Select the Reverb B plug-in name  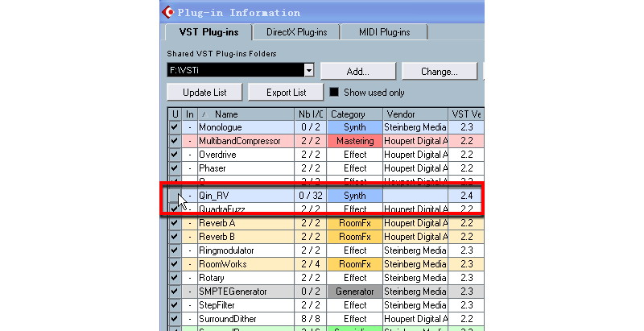pyautogui.click(x=217, y=237)
